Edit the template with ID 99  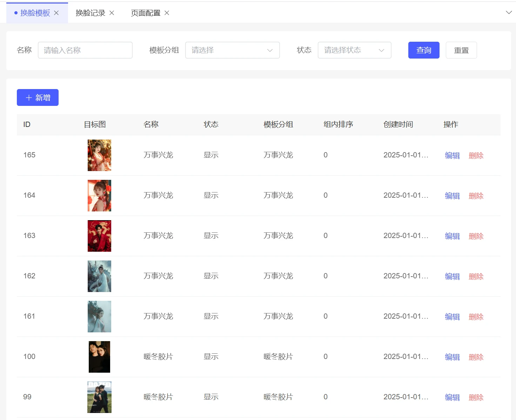click(452, 397)
